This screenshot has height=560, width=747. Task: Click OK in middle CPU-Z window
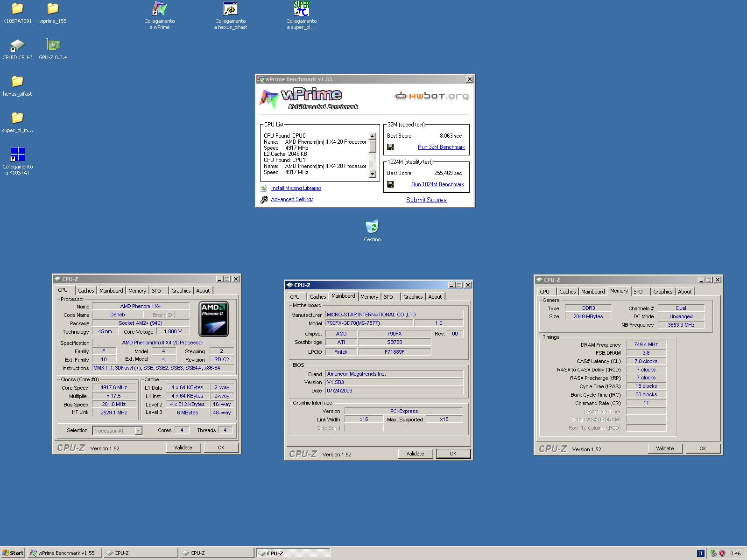point(453,454)
